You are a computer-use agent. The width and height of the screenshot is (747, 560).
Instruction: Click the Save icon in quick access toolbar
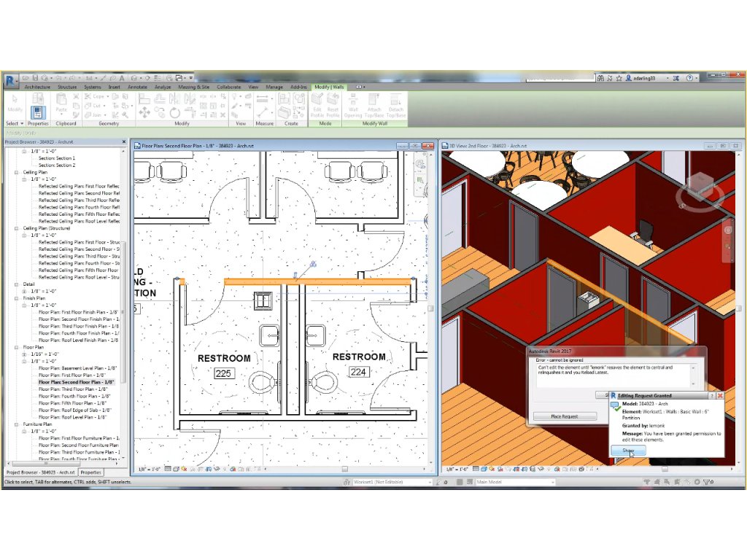click(x=35, y=77)
